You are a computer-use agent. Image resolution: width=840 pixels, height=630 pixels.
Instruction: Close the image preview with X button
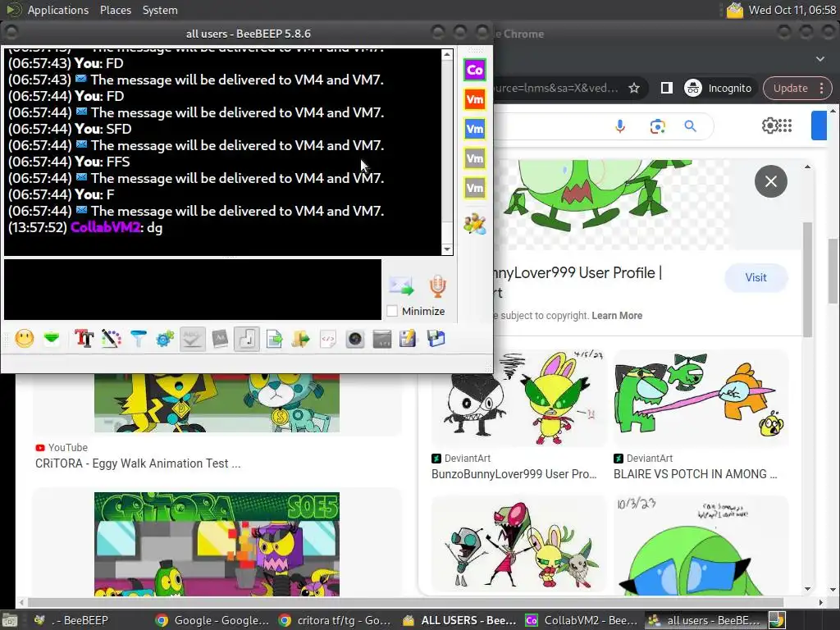pos(770,181)
